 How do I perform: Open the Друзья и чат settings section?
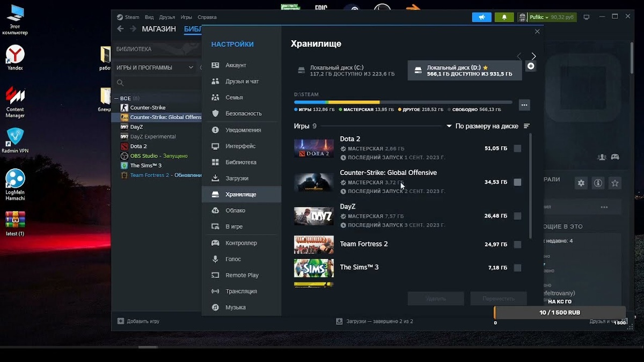(x=241, y=82)
